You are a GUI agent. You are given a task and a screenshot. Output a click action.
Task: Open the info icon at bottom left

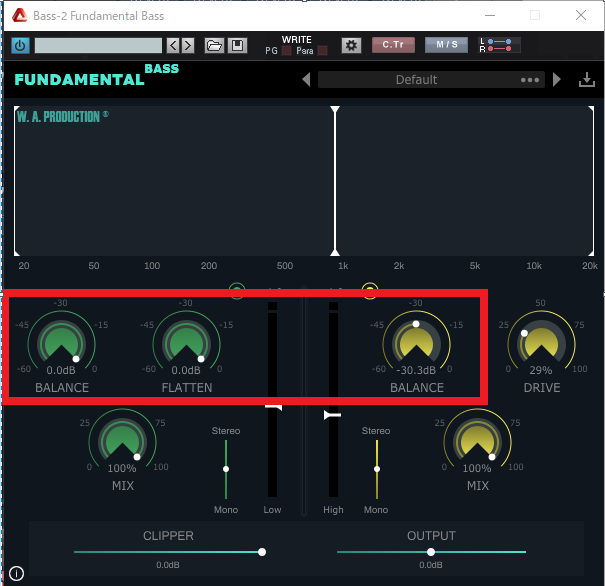coord(16,573)
